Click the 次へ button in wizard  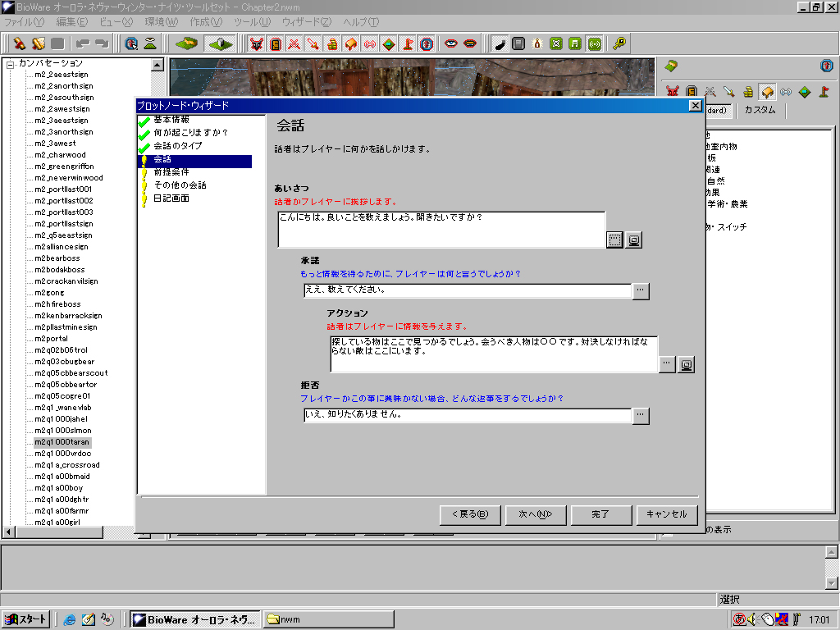click(534, 514)
